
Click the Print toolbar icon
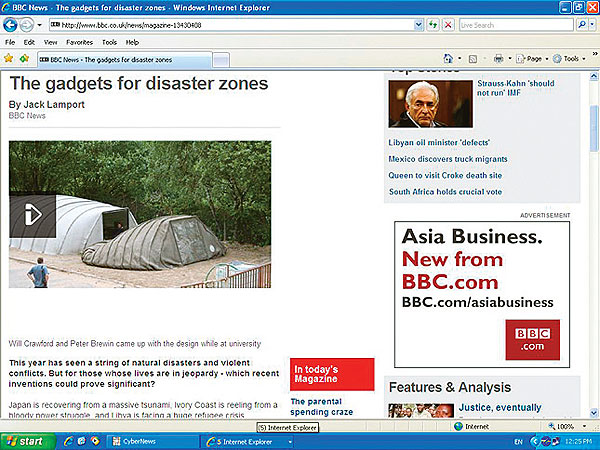coord(498,59)
